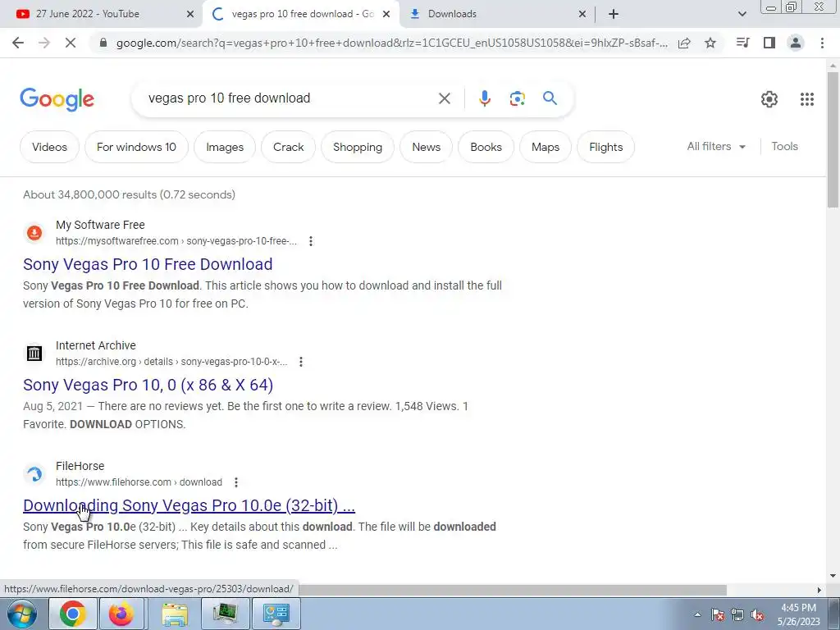Viewport: 840px width, 630px height.
Task: Open the tab search chevron
Action: click(742, 14)
